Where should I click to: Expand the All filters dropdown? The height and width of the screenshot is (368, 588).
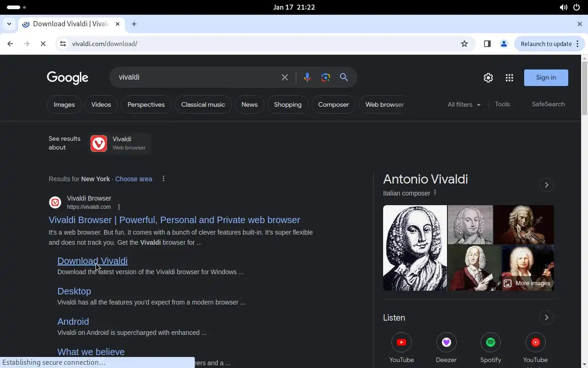pos(464,104)
